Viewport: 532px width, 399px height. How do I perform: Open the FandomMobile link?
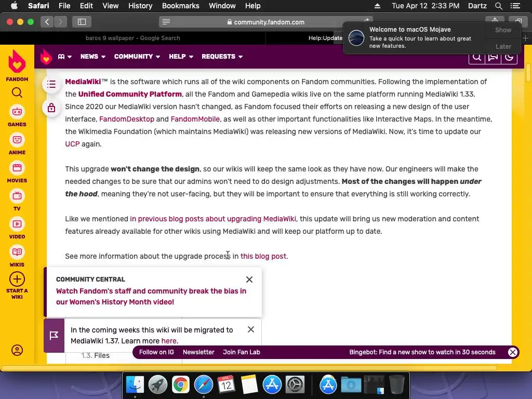click(x=195, y=119)
